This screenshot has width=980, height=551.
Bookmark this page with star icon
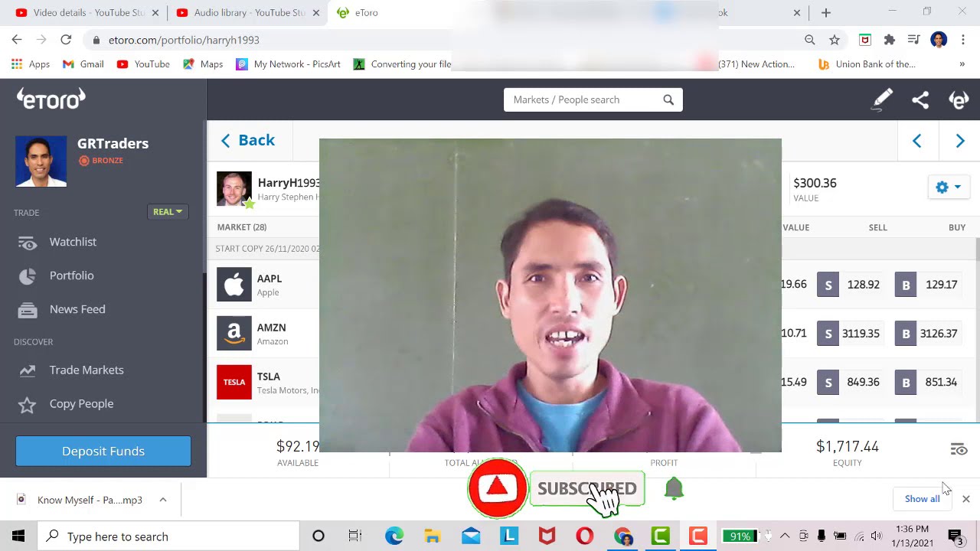[x=835, y=40]
